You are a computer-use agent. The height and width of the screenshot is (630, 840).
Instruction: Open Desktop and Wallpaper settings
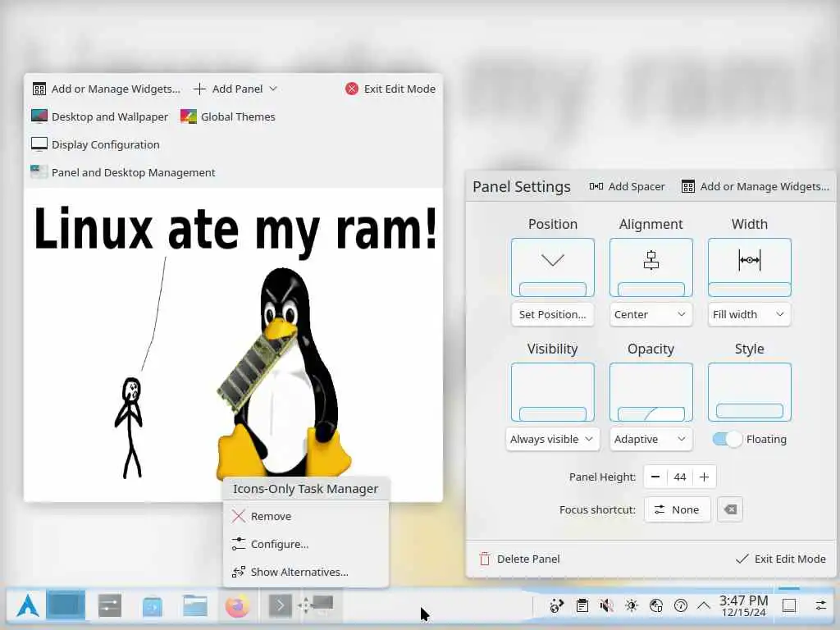(x=99, y=116)
